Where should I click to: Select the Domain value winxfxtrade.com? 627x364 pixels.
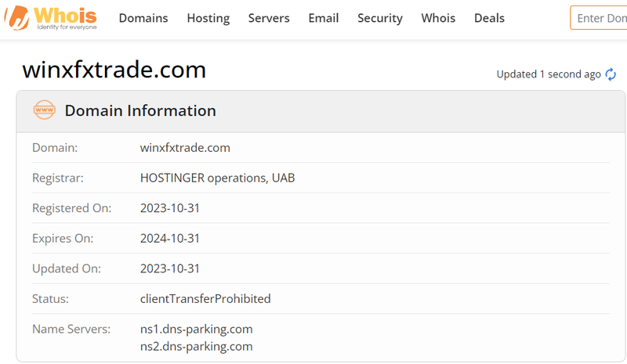185,148
